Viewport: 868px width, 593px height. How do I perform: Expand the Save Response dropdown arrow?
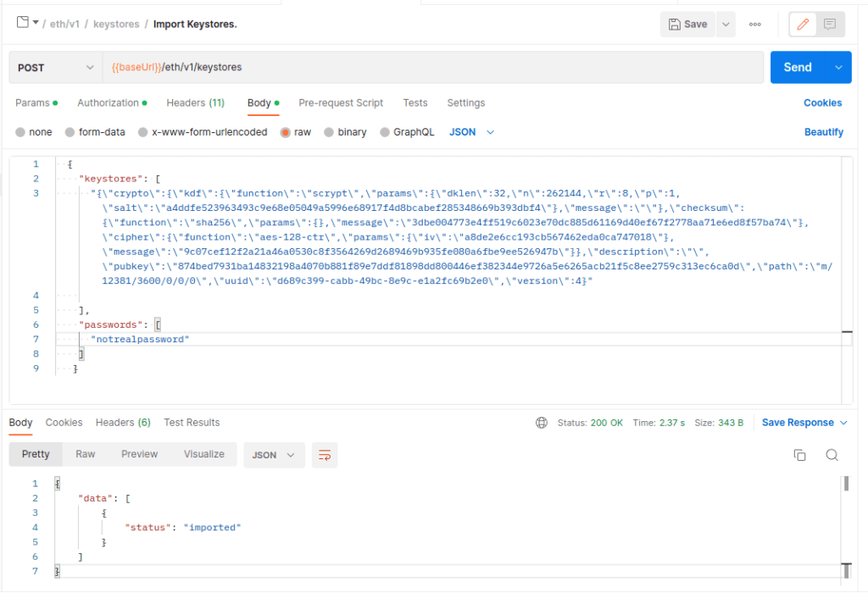[x=845, y=423]
